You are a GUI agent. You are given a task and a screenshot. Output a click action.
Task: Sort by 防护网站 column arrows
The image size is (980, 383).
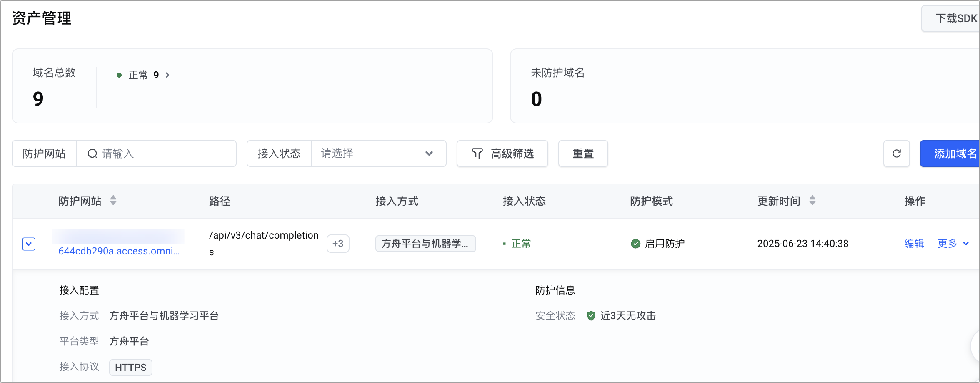point(113,201)
